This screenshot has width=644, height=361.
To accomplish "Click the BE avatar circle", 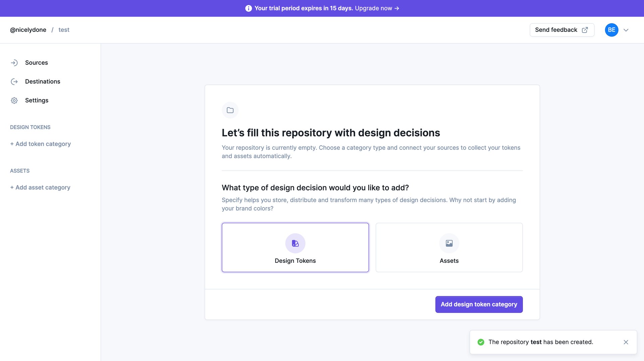I will coord(611,30).
